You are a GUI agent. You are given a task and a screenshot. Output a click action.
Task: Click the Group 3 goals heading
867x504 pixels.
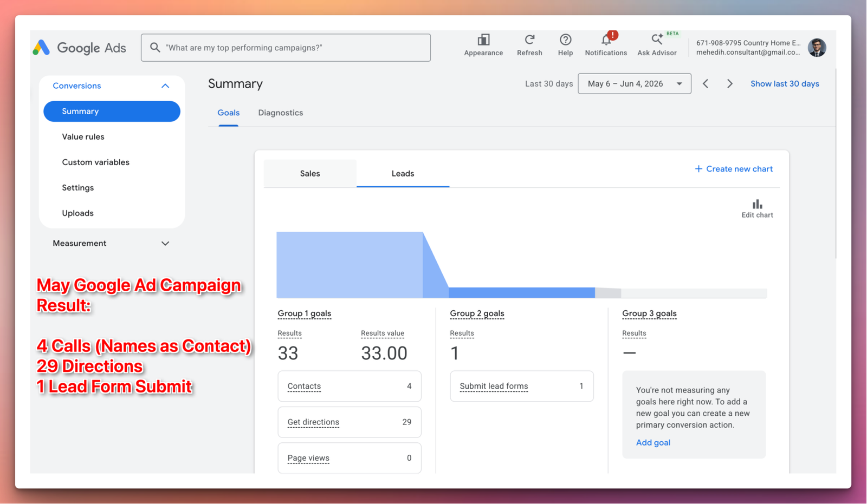[649, 313]
